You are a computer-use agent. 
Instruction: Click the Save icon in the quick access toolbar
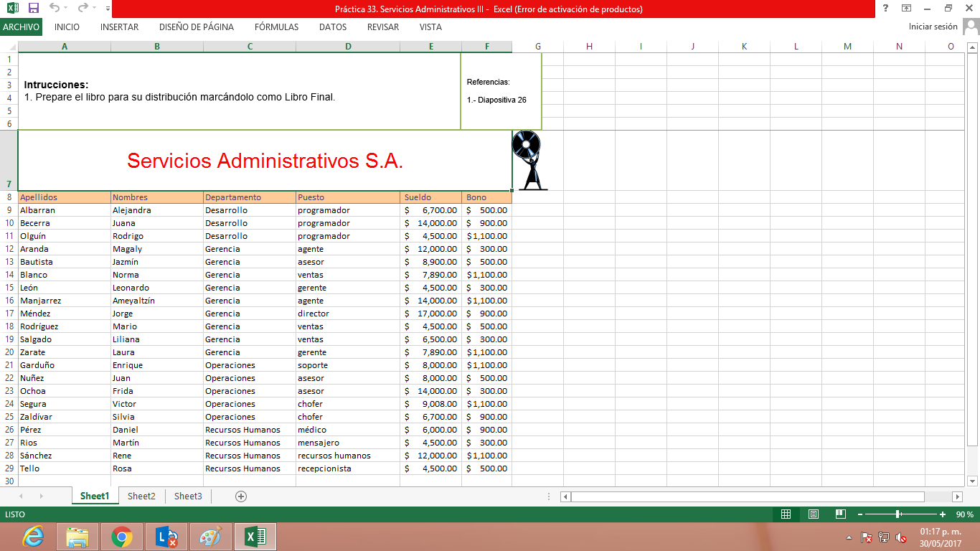33,9
